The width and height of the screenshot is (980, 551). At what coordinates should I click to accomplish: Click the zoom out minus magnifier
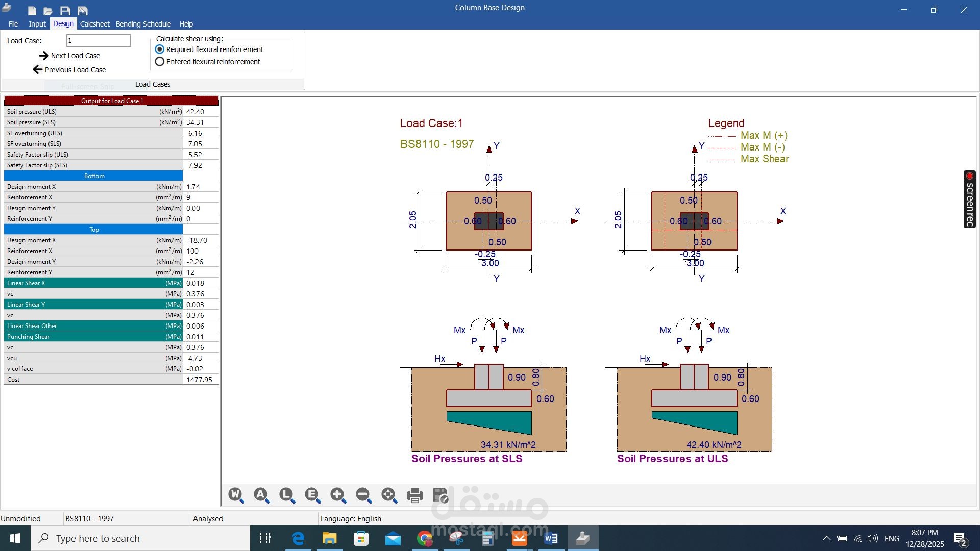(x=363, y=495)
